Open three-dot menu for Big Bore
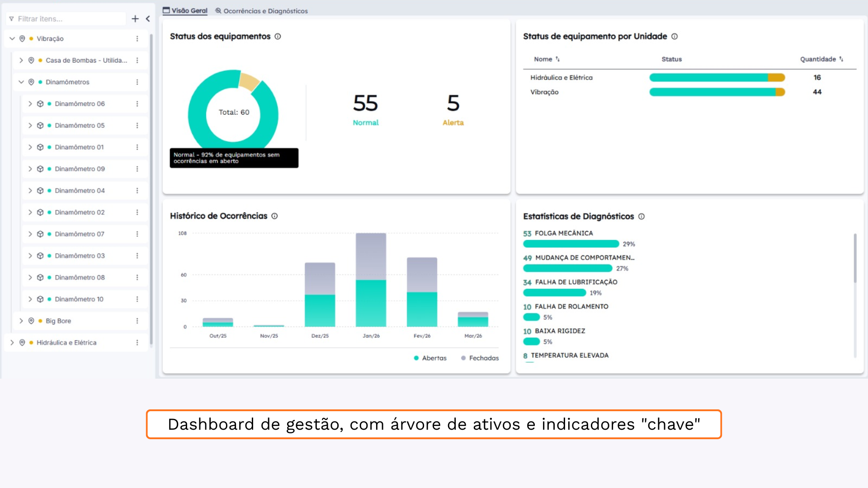Screen dimensions: 868x488 [x=137, y=321]
